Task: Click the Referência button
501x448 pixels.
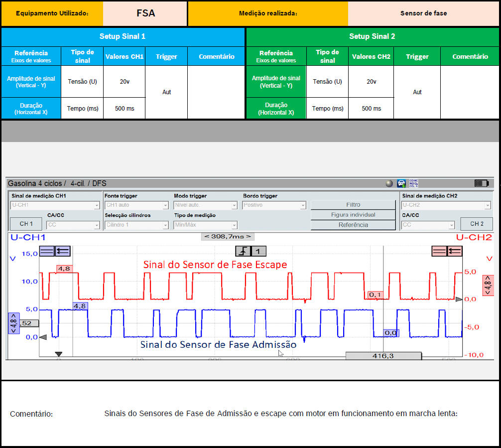Action: (353, 225)
